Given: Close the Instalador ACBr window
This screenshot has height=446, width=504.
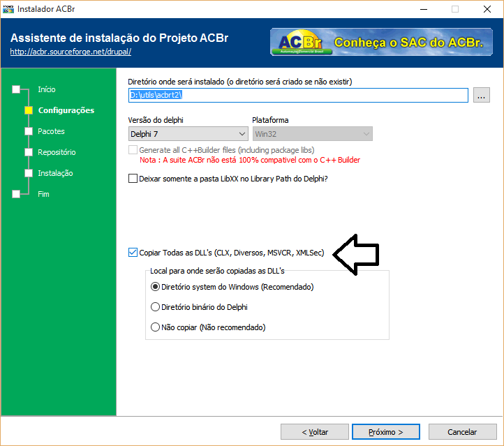Looking at the screenshot, I should [x=487, y=9].
